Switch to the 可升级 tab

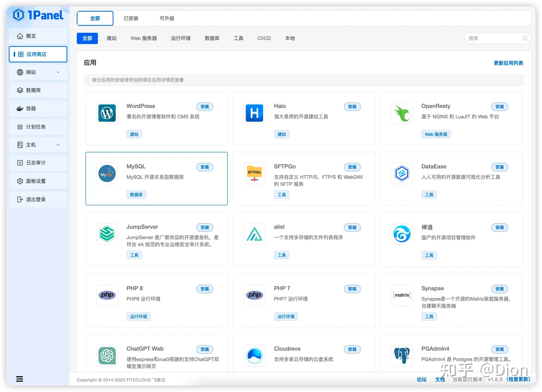coord(167,18)
